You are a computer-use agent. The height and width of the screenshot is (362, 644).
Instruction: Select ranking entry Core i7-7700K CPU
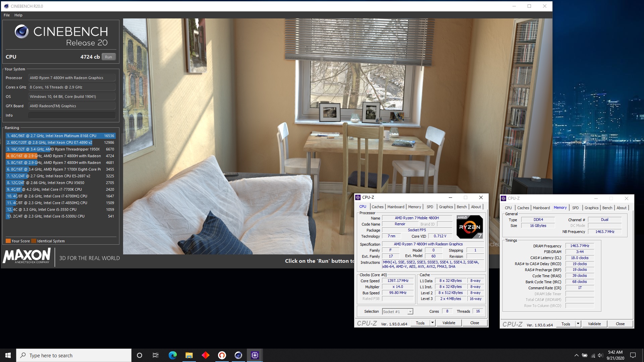tap(60, 189)
